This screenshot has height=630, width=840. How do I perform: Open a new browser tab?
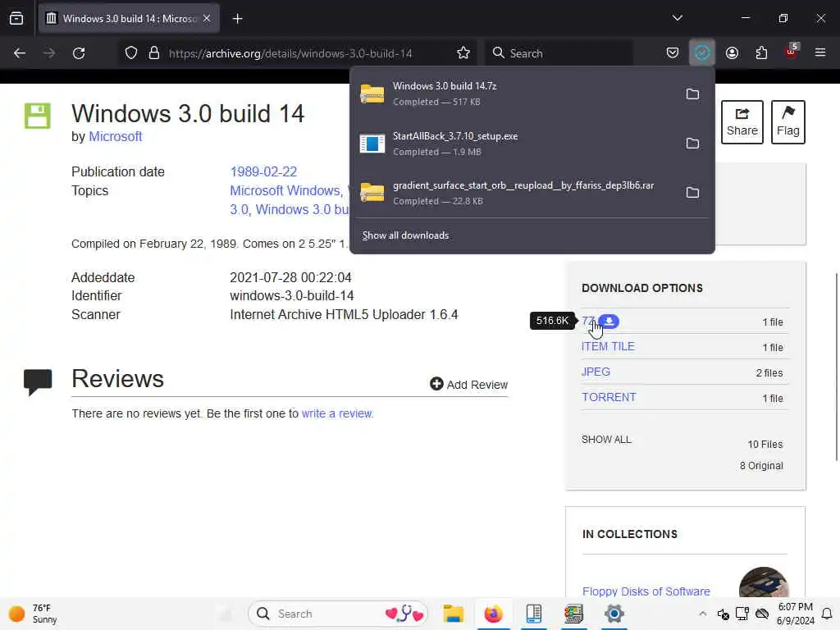click(x=237, y=19)
